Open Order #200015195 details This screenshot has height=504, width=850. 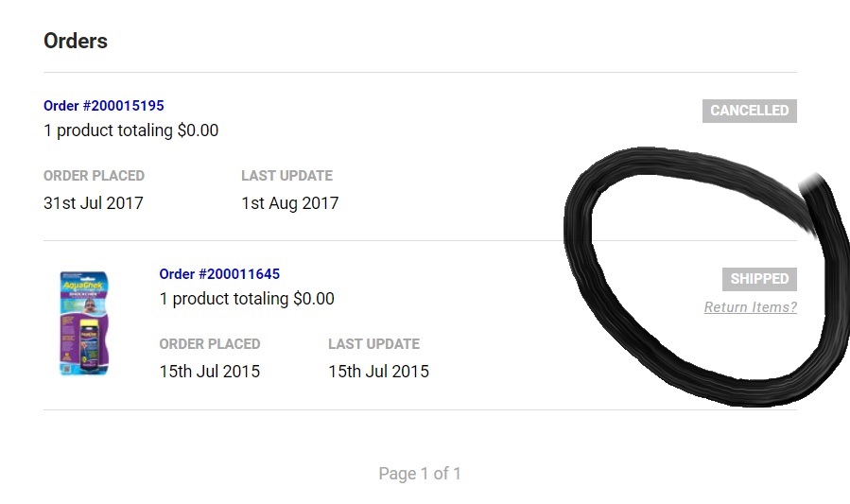(x=104, y=106)
